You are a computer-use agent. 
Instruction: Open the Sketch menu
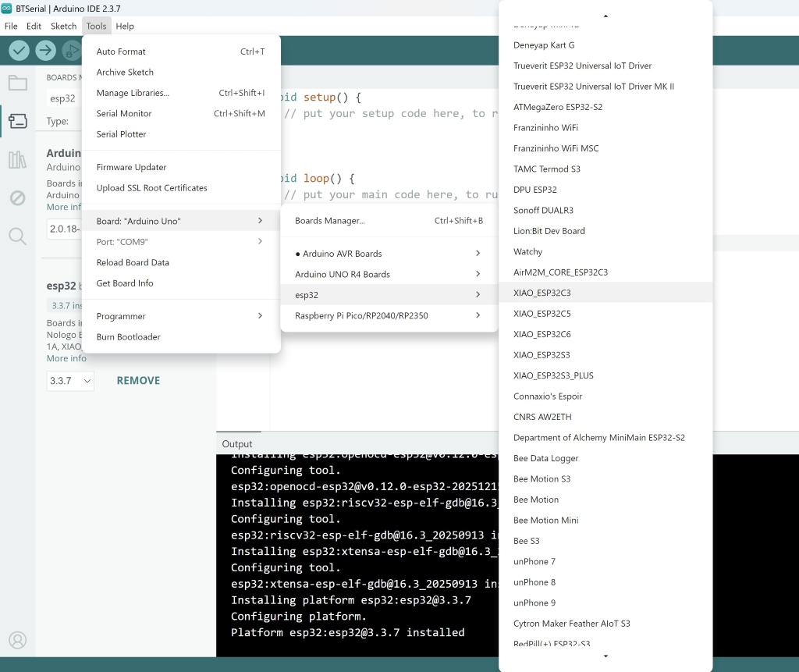63,26
